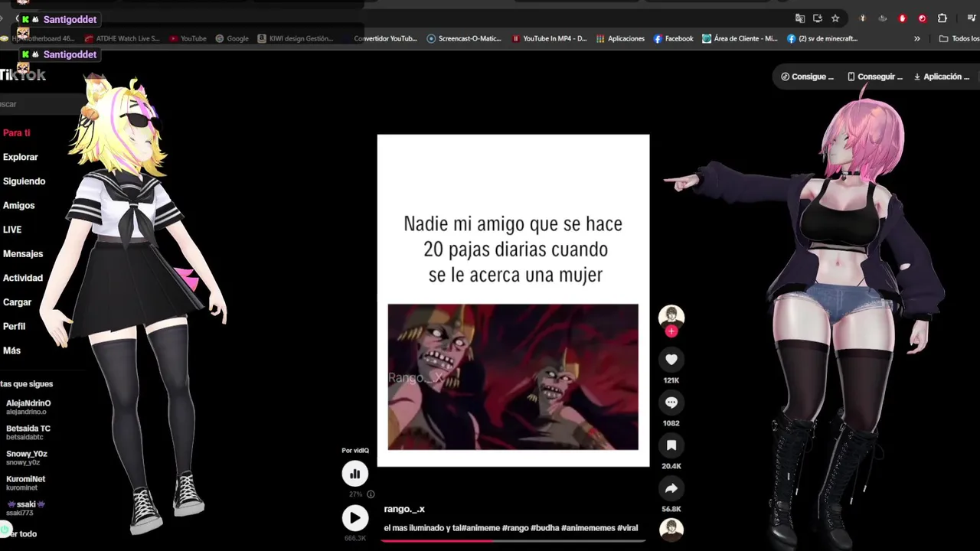980x551 pixels.
Task: Open the spinning sound disc avatar
Action: 671,530
